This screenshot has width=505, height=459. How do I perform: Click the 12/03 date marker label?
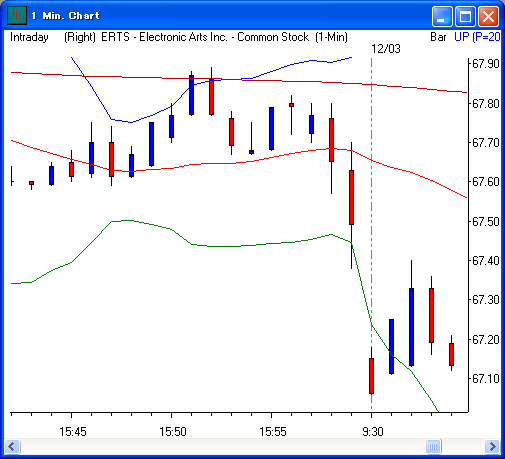click(386, 49)
